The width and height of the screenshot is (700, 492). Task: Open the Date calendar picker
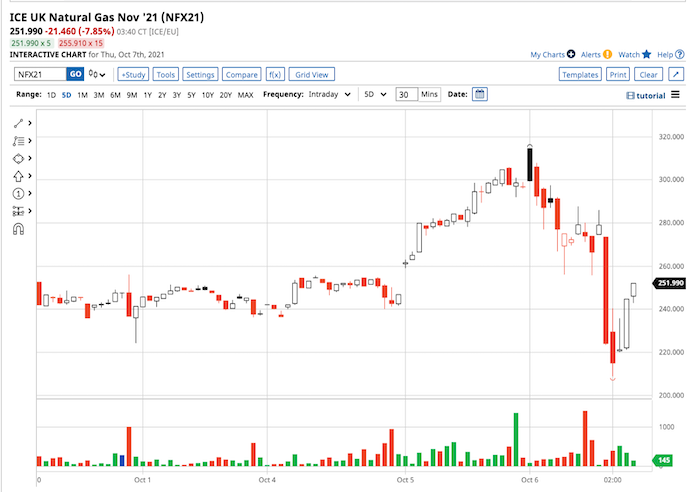coord(479,94)
